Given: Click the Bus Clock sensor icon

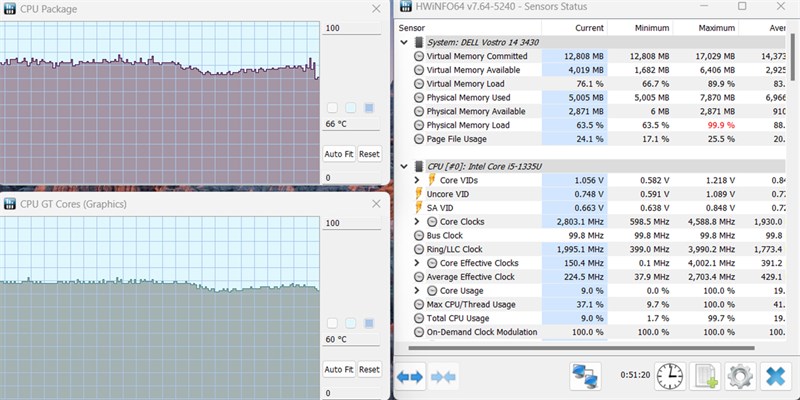Looking at the screenshot, I should pyautogui.click(x=419, y=236).
